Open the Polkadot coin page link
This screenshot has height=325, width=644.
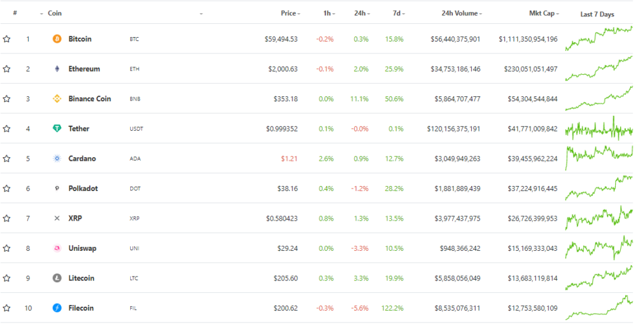[x=84, y=189]
